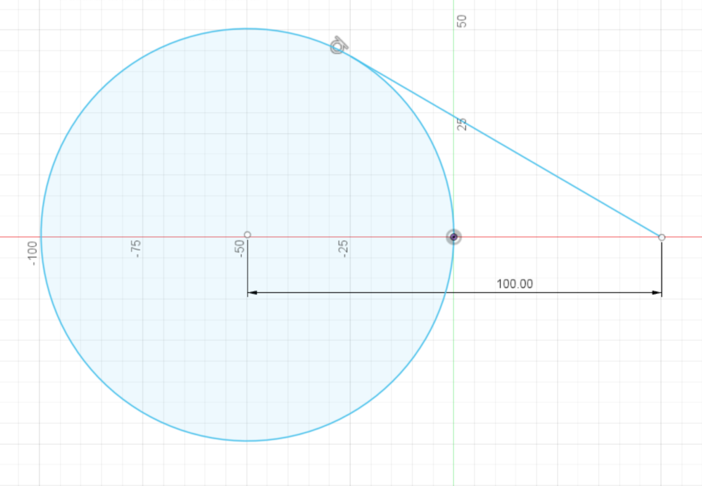This screenshot has width=702, height=486.
Task: Click the -25 grid label
Action: (345, 249)
